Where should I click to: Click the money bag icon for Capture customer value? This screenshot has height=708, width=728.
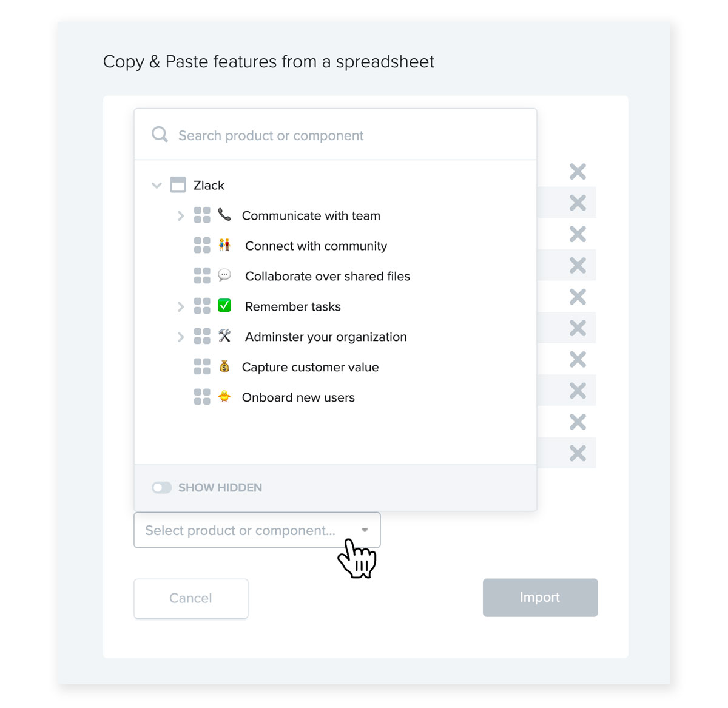(224, 366)
